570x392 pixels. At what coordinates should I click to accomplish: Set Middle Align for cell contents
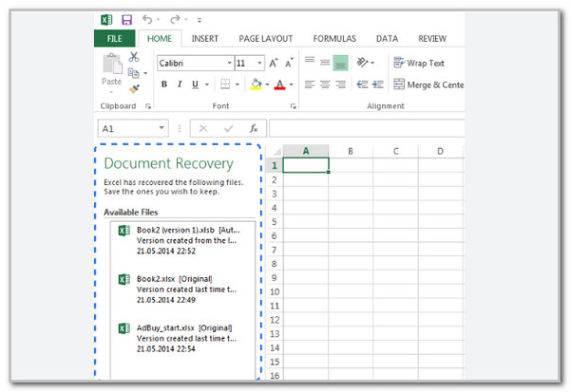[x=325, y=63]
